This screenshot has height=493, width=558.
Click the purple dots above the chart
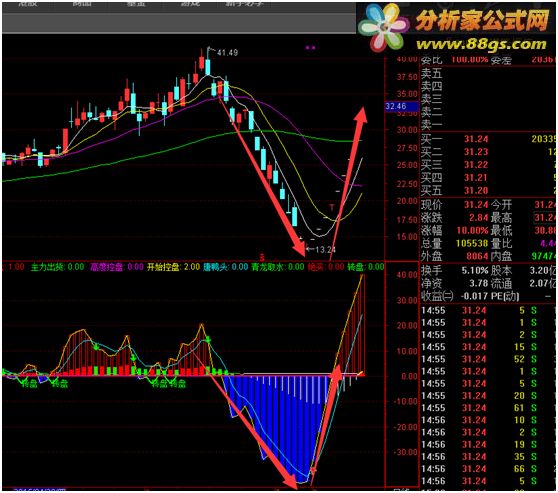click(x=310, y=47)
